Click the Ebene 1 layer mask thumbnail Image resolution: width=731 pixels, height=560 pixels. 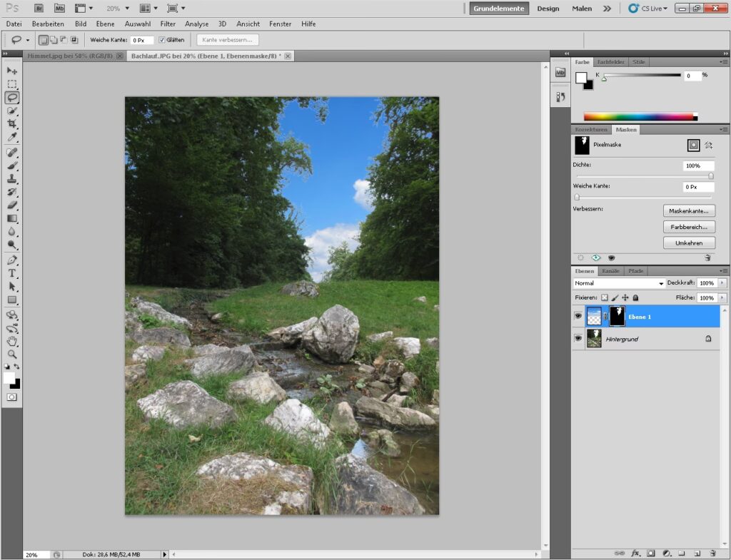(x=616, y=316)
